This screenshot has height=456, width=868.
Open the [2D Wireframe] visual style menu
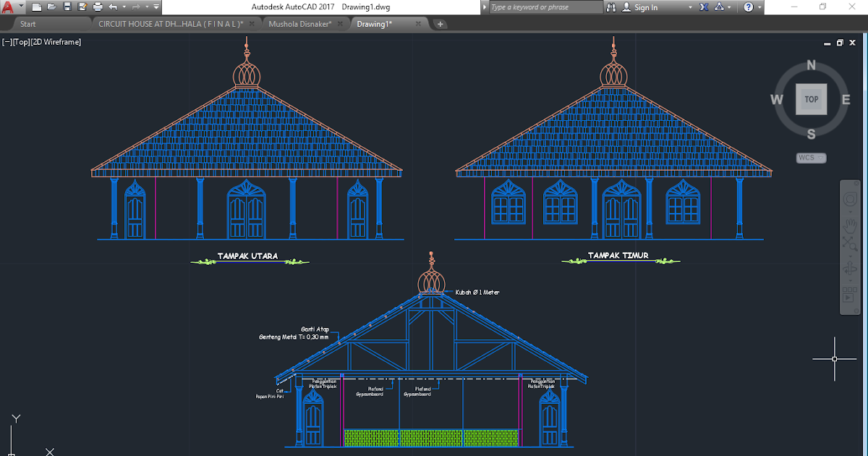coord(56,42)
